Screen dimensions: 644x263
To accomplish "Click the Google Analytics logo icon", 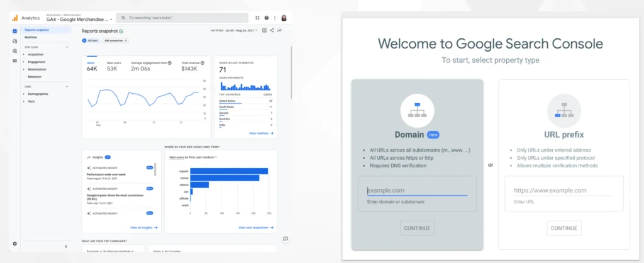I will (x=15, y=18).
